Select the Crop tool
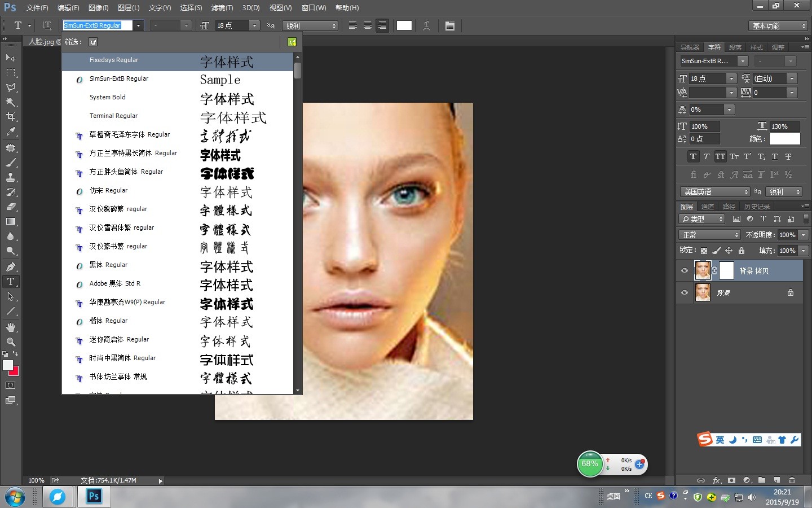 pos(11,117)
